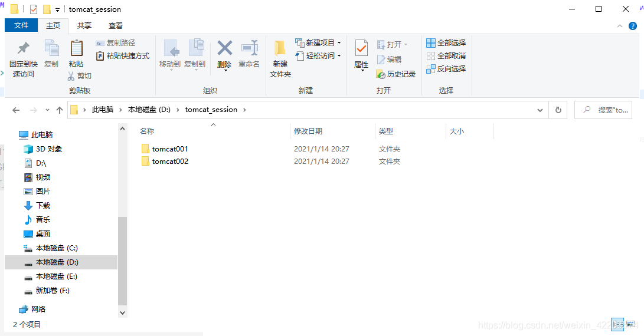Image resolution: width=644 pixels, height=336 pixels.
Task: Click Paste shortcut (粘贴快捷方式)
Action: (122, 56)
